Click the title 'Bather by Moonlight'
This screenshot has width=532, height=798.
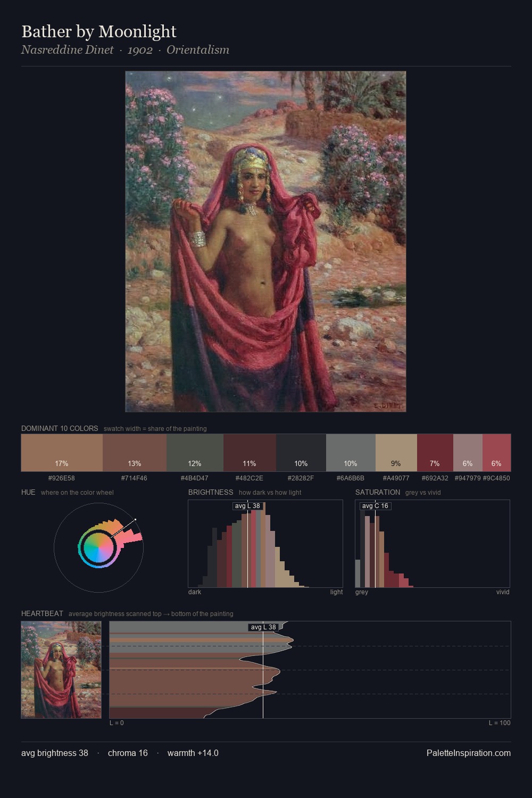[99, 31]
